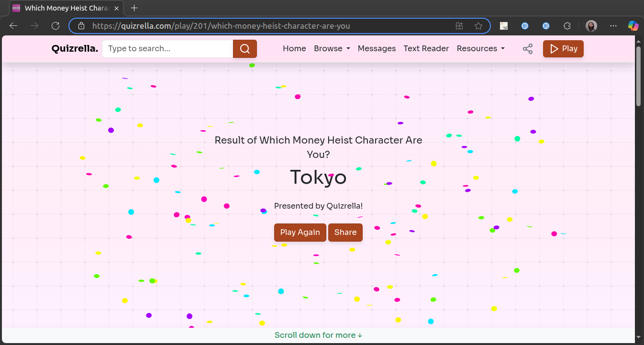This screenshot has width=644, height=345.
Task: Select the Quizrella search magnifier icon
Action: (x=244, y=48)
